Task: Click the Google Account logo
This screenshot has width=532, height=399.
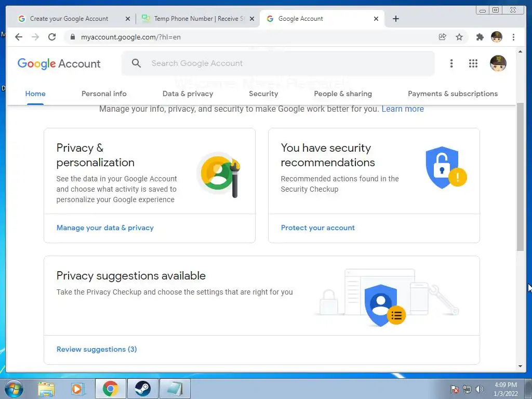Action: point(59,63)
